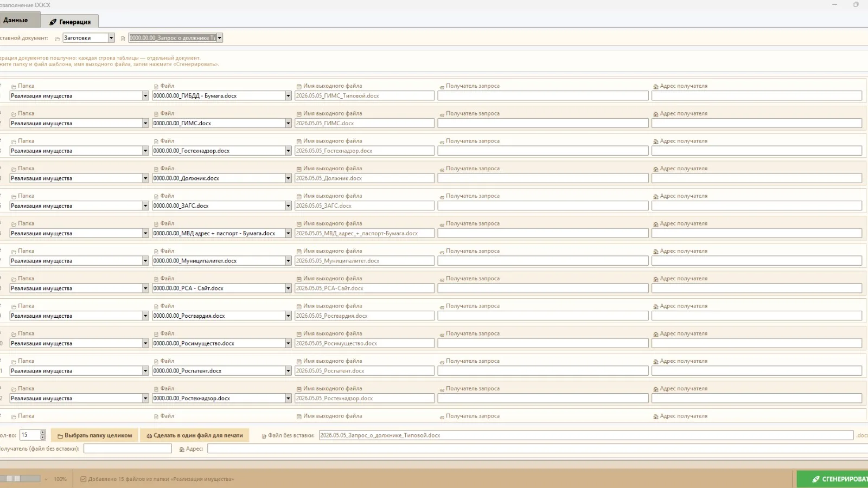868x488 pixels.
Task: Click Выбрать папку целиком button
Action: (94, 435)
